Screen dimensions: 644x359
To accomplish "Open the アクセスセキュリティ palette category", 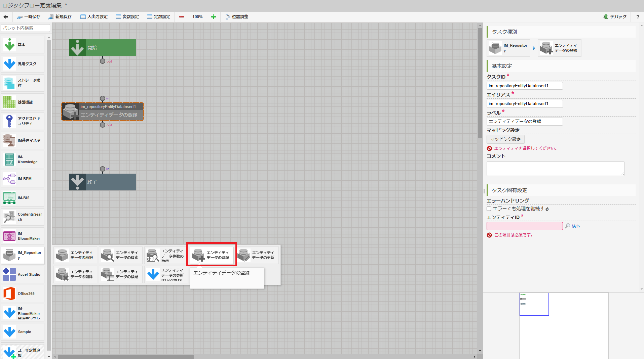I will [23, 121].
